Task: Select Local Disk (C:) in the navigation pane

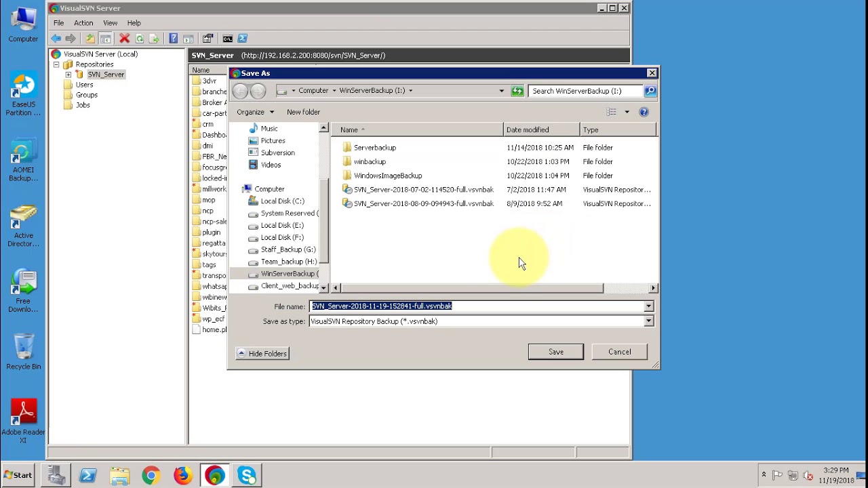Action: 277,201
